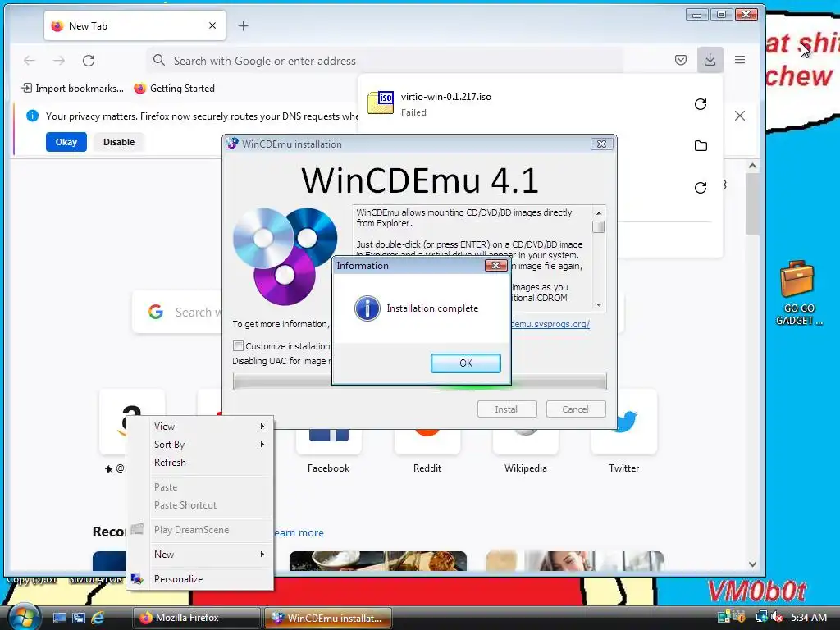Show downloaded file in folder icon

701,146
